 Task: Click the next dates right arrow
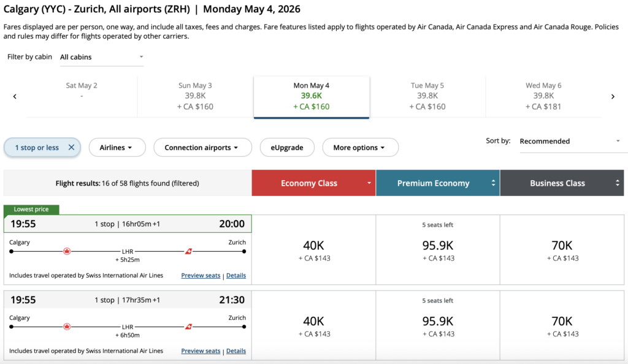[612, 96]
